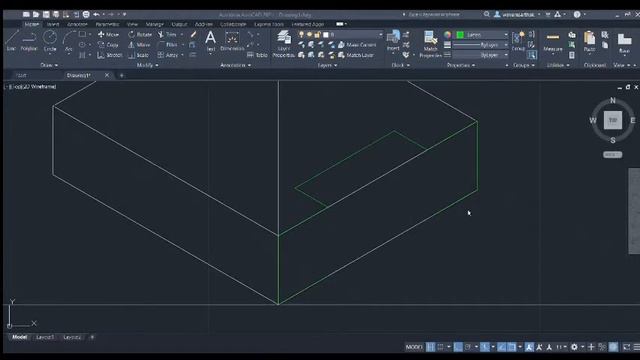Click the Paste tool

tap(589, 42)
